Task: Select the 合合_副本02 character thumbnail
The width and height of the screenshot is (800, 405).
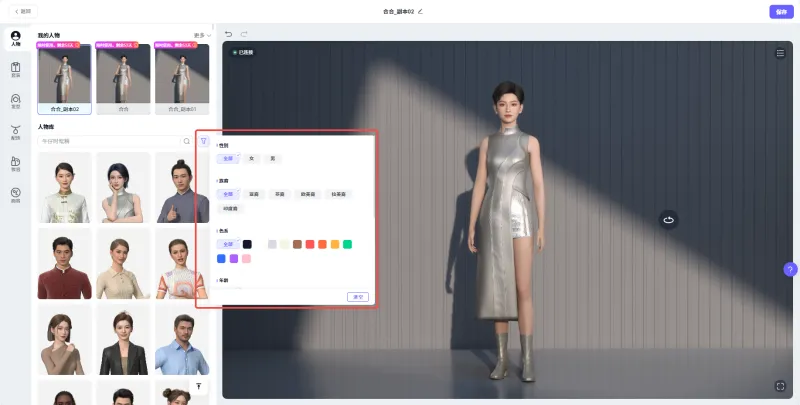Action: (64, 79)
